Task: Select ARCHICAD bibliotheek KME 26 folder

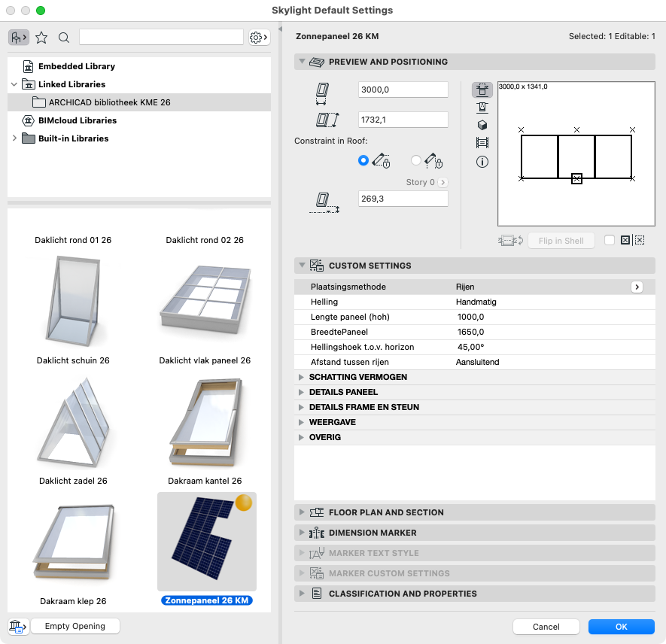Action: 139,102
